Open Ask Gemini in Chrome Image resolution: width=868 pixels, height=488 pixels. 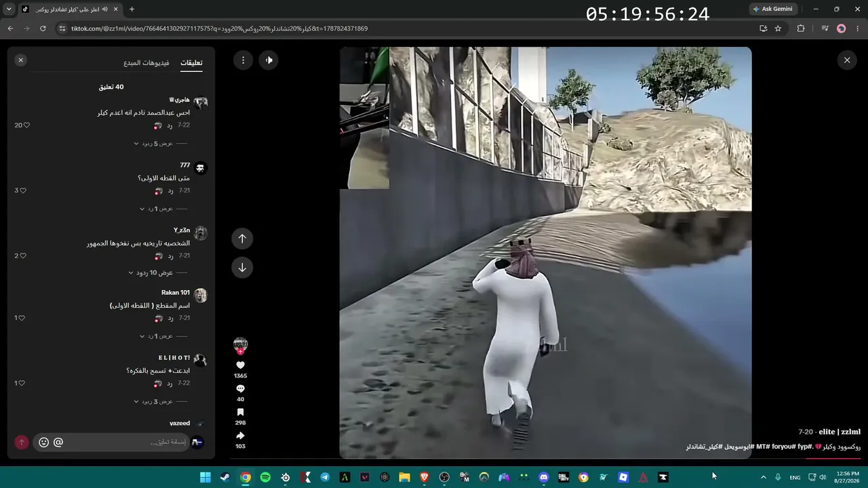click(x=772, y=9)
